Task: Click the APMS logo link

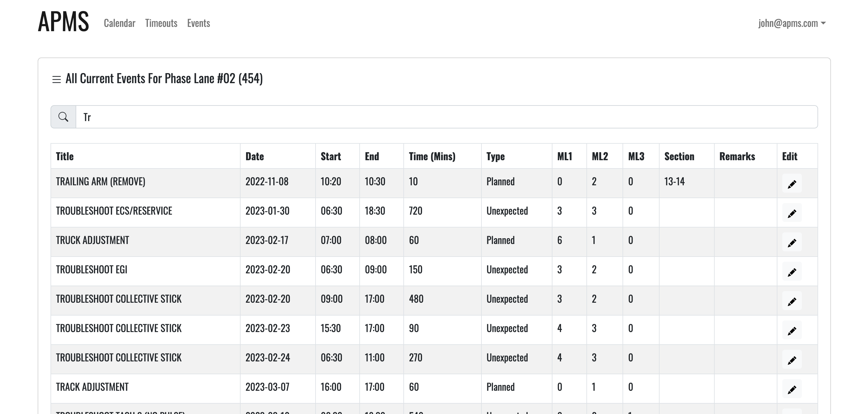Action: tap(63, 21)
